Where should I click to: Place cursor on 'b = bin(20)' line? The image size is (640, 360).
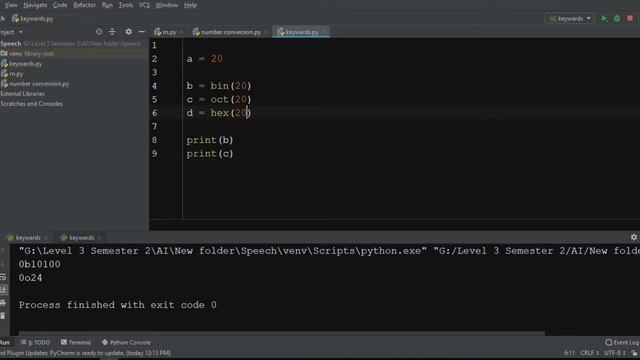(219, 86)
